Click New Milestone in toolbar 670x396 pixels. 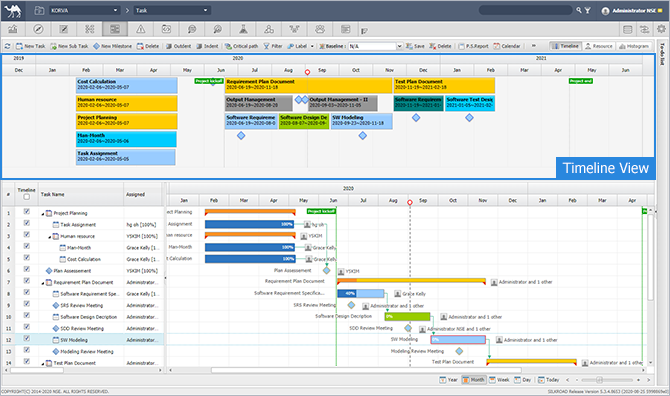pos(113,46)
